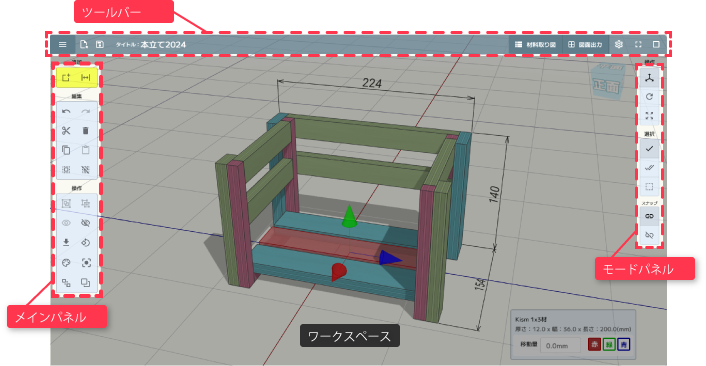
Task: Open the 材料取り図 view
Action: click(x=536, y=45)
